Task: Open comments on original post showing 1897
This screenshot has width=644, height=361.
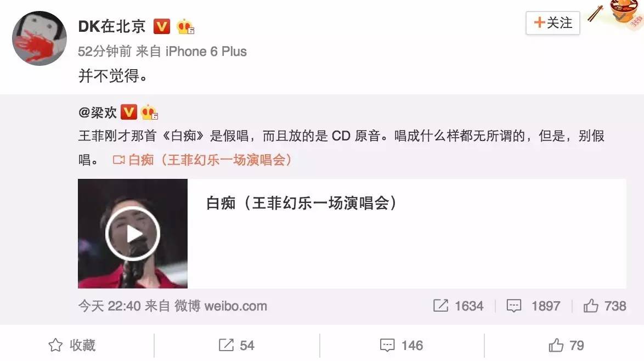Action: 534,306
